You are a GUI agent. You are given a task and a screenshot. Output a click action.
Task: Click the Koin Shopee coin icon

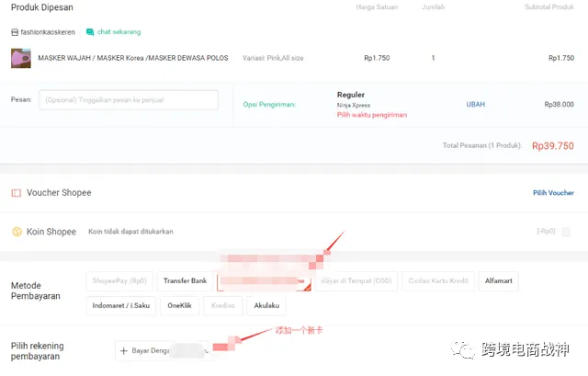click(17, 232)
